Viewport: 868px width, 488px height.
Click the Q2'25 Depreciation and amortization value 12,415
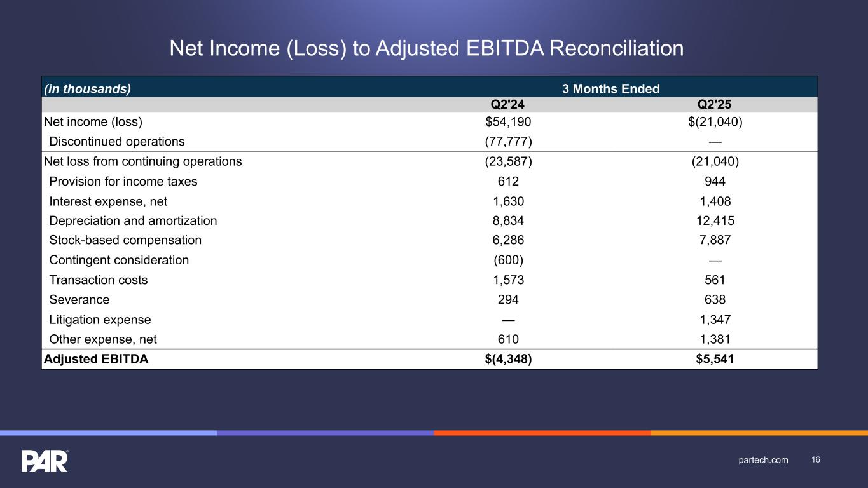(x=715, y=221)
